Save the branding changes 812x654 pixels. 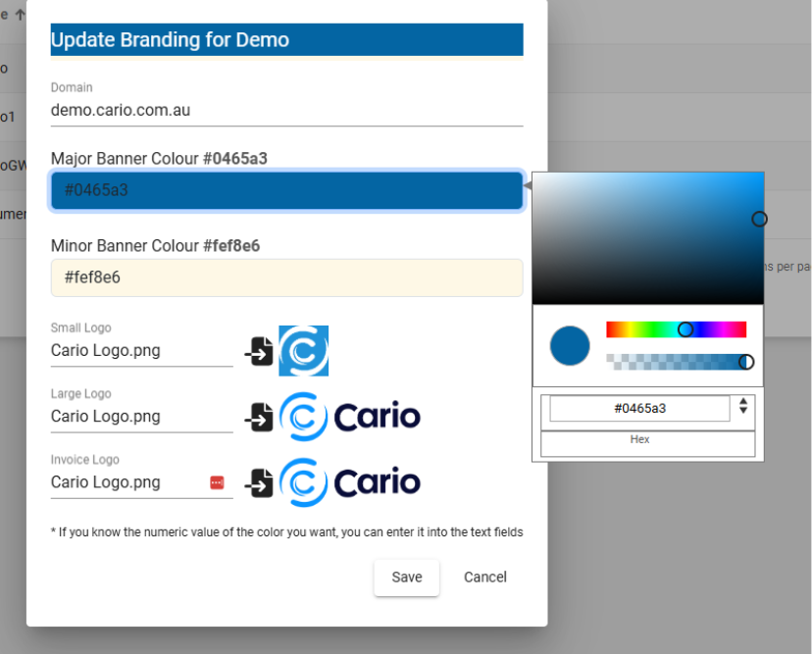[x=406, y=578]
